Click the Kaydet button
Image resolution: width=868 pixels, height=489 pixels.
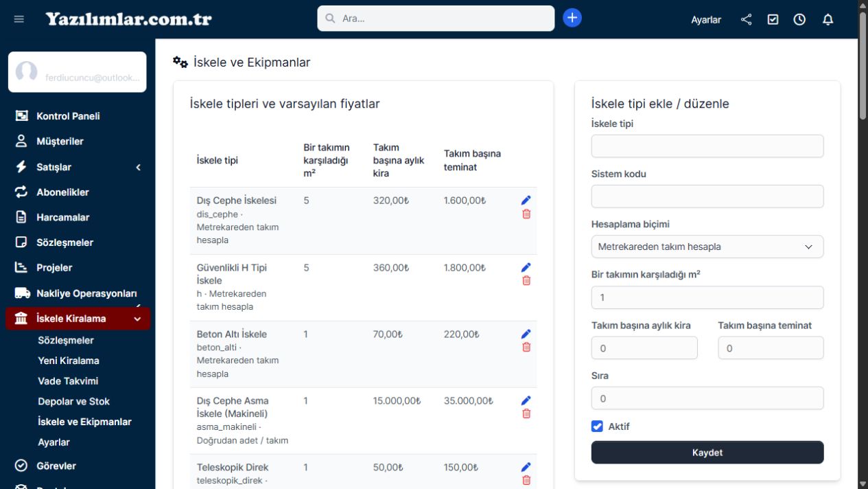707,453
